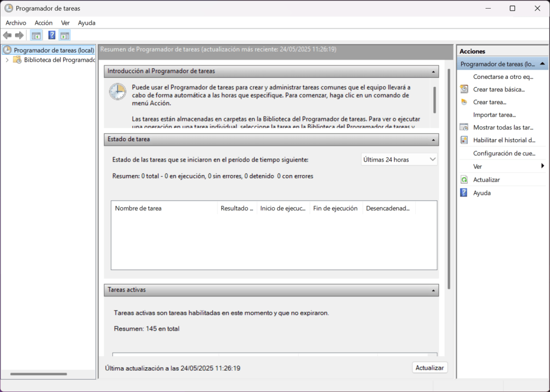This screenshot has height=392, width=550.
Task: Click the Crear tarea clock icon
Action: pos(464,102)
